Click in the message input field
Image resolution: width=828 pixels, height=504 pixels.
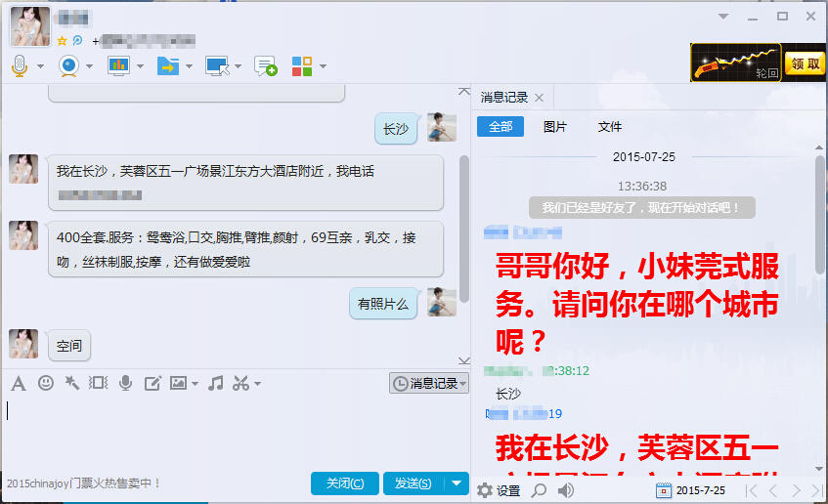(236, 432)
